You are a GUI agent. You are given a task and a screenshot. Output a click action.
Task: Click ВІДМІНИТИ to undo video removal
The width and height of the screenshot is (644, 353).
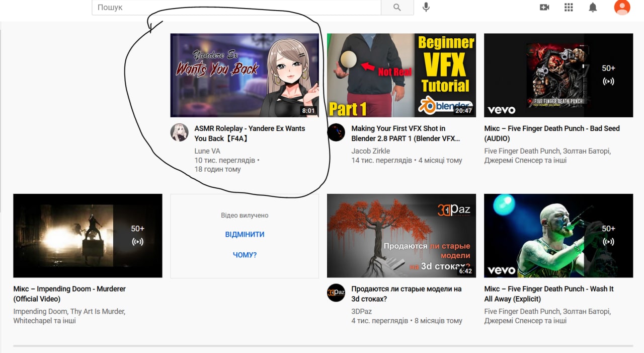pos(245,235)
